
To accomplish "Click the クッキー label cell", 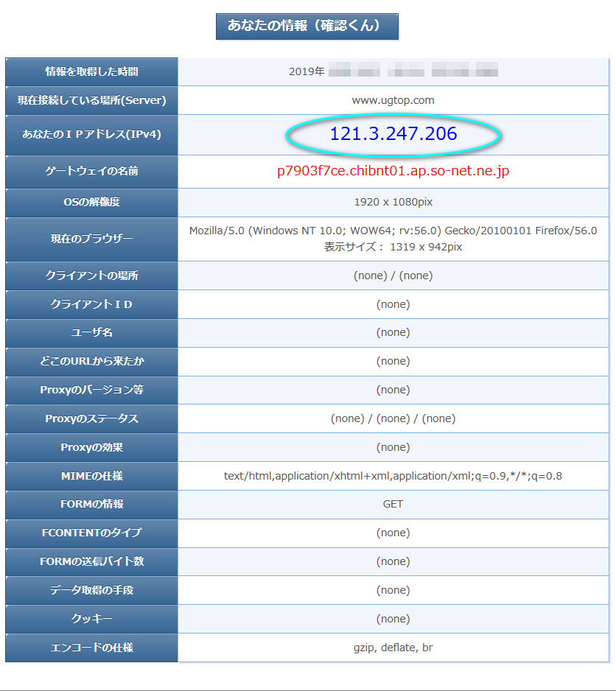I will (91, 619).
